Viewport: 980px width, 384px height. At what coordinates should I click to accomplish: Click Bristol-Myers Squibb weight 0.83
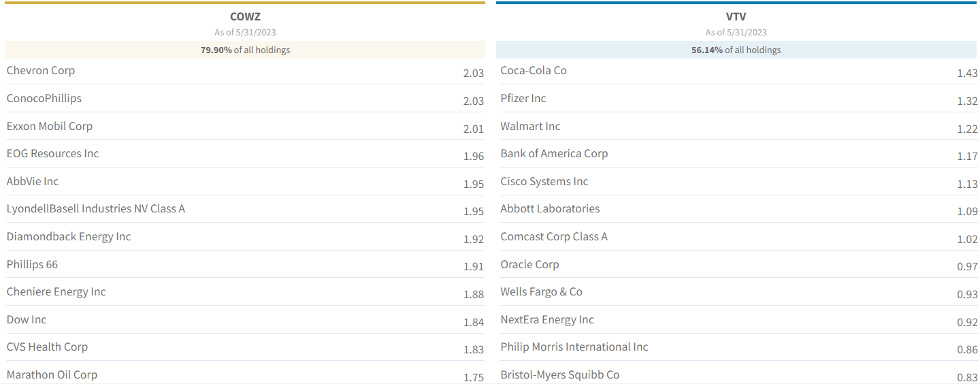(x=967, y=378)
